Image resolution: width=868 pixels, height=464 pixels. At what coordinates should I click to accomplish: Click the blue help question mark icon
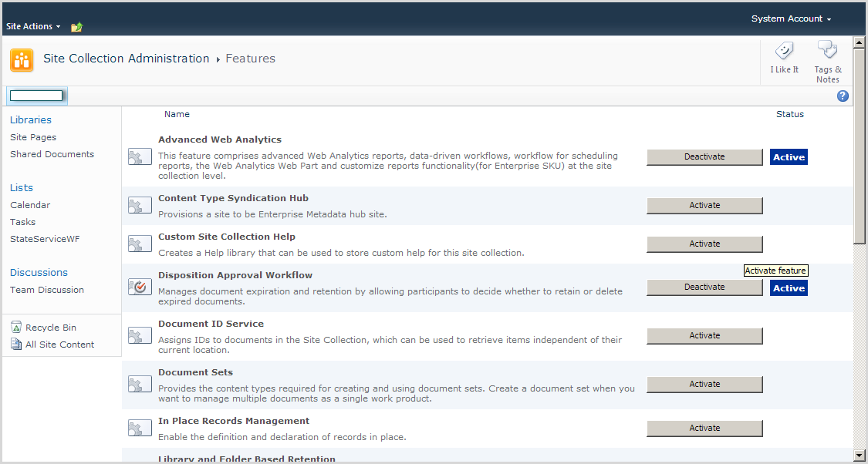click(x=843, y=96)
